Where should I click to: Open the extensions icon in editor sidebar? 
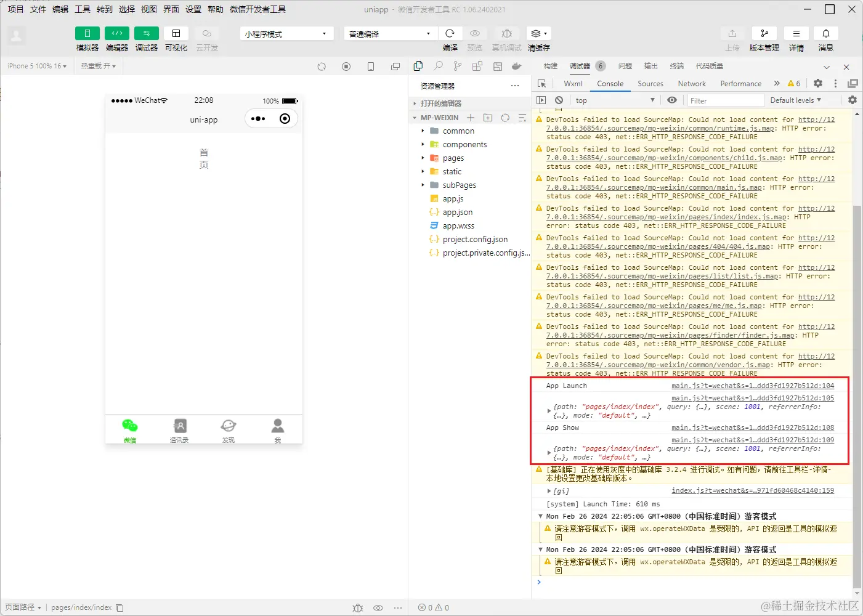477,66
